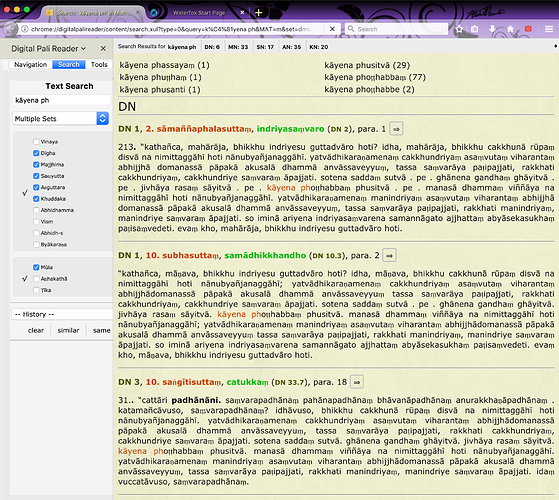Open the Multiple Sets dropdown

(61, 118)
